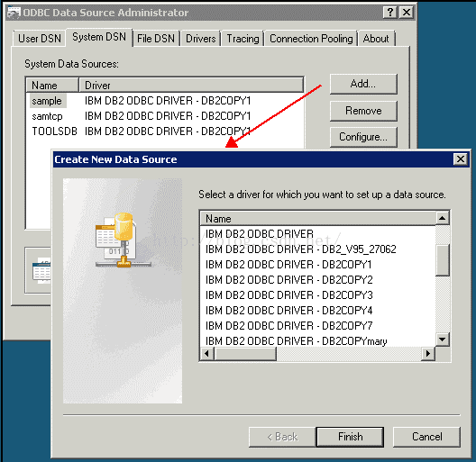Click the Configure... button

pyautogui.click(x=363, y=137)
